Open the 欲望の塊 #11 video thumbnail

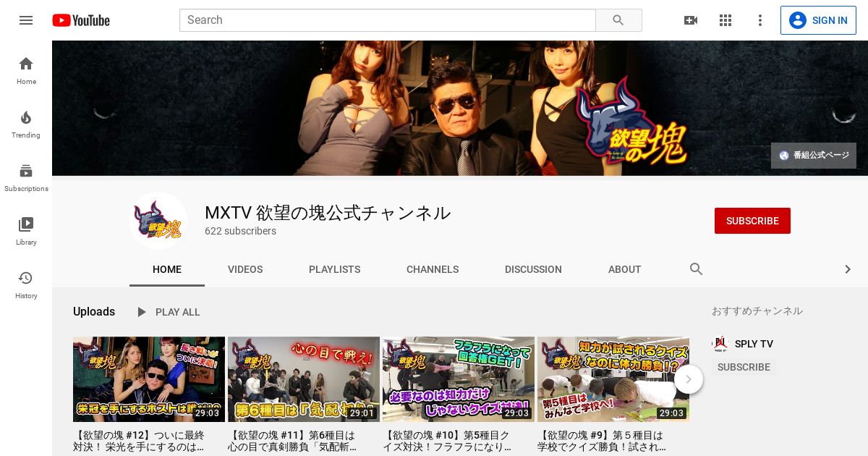(304, 379)
